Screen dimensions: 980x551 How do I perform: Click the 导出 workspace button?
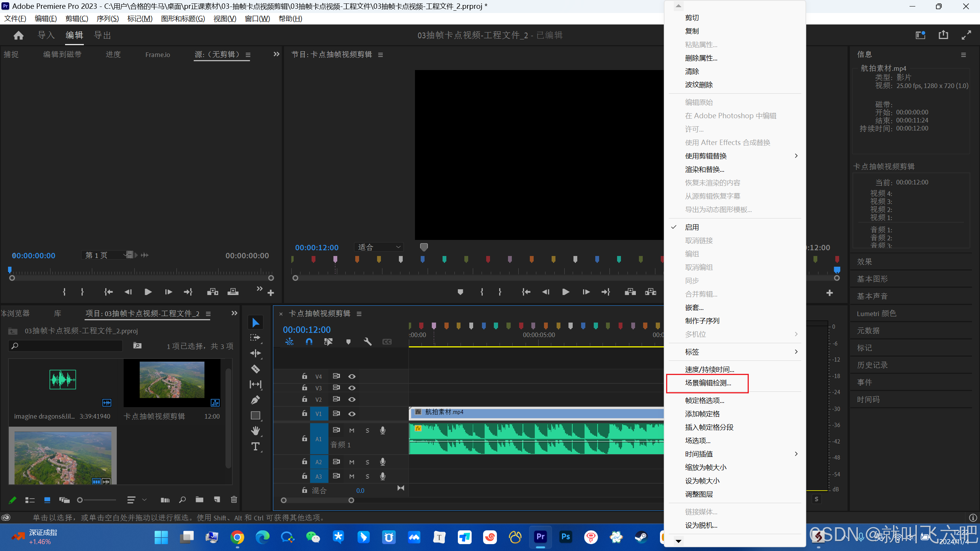pyautogui.click(x=103, y=35)
